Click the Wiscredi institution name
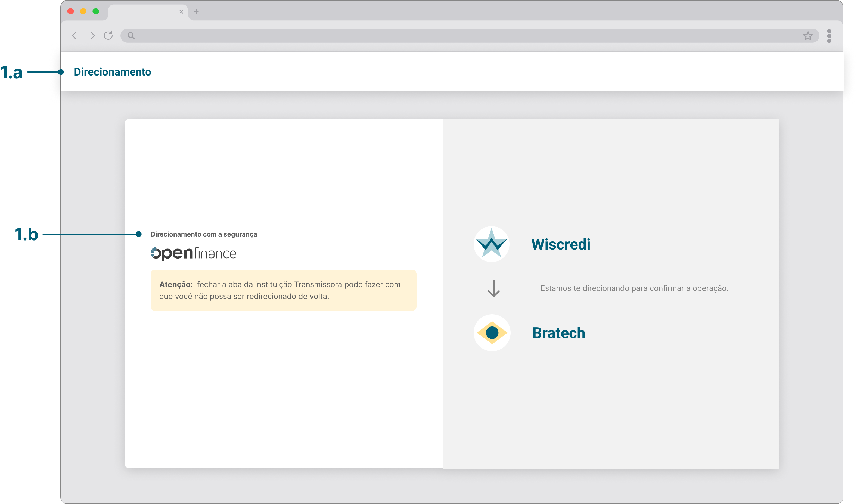The height and width of the screenshot is (504, 857). click(x=560, y=244)
